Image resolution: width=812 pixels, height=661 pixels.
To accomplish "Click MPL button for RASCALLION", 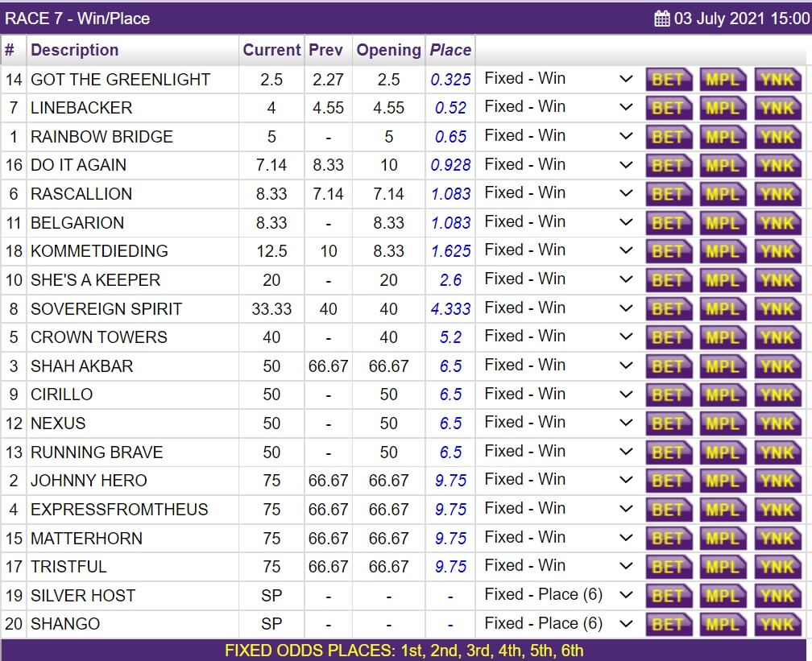I will [x=723, y=194].
